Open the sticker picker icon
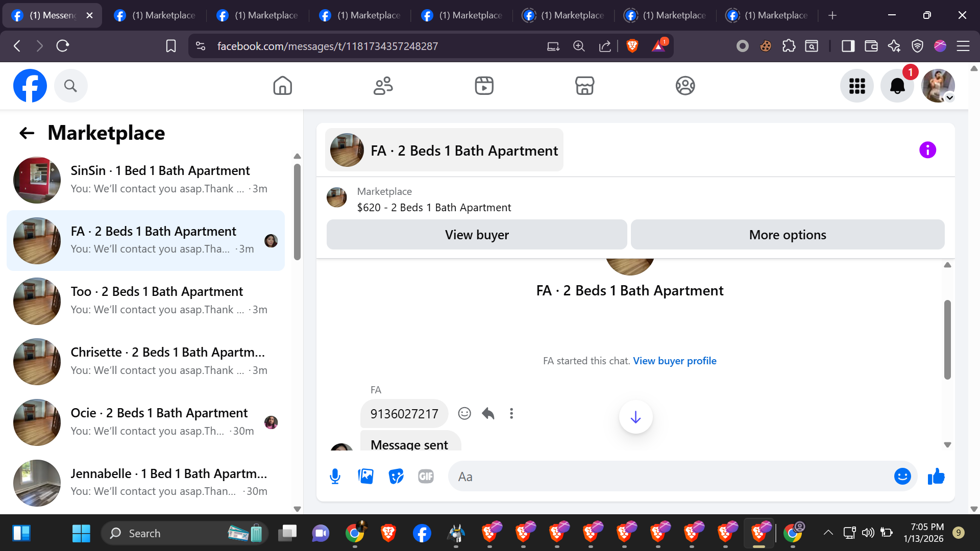Viewport: 980px width, 551px height. (x=396, y=477)
